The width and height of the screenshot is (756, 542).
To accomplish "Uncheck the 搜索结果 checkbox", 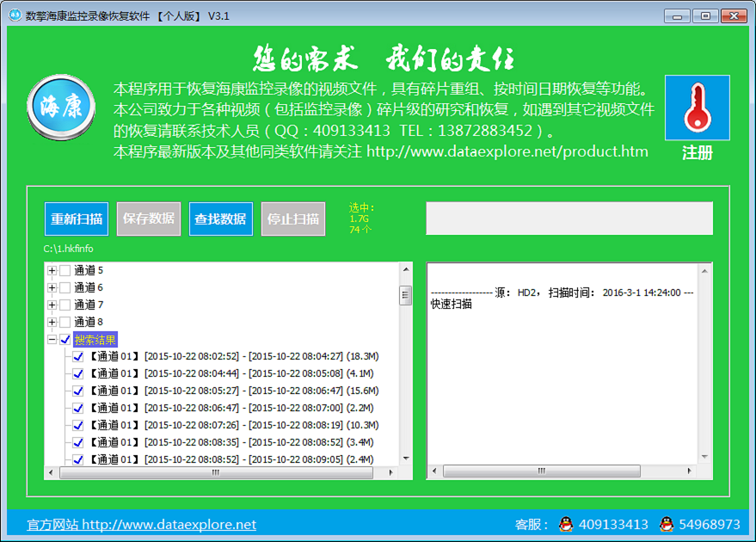I will (x=65, y=340).
